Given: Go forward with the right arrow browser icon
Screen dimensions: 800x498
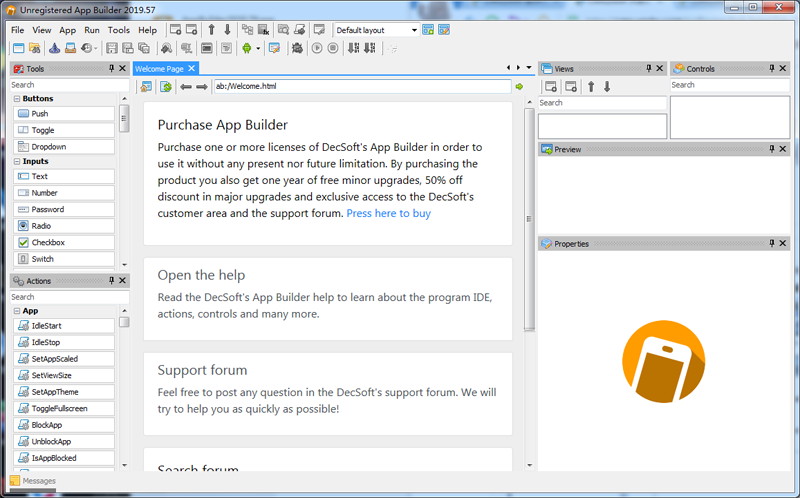Looking at the screenshot, I should point(202,87).
